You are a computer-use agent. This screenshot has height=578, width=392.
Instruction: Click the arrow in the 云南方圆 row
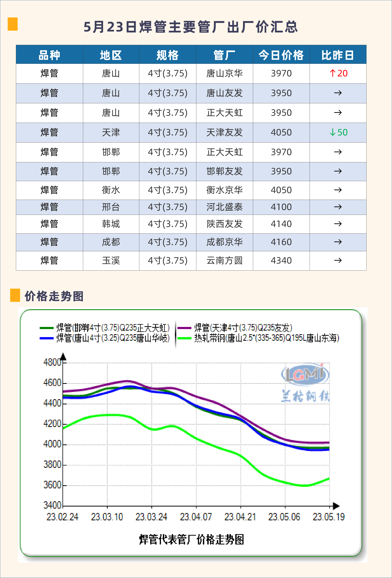(338, 260)
